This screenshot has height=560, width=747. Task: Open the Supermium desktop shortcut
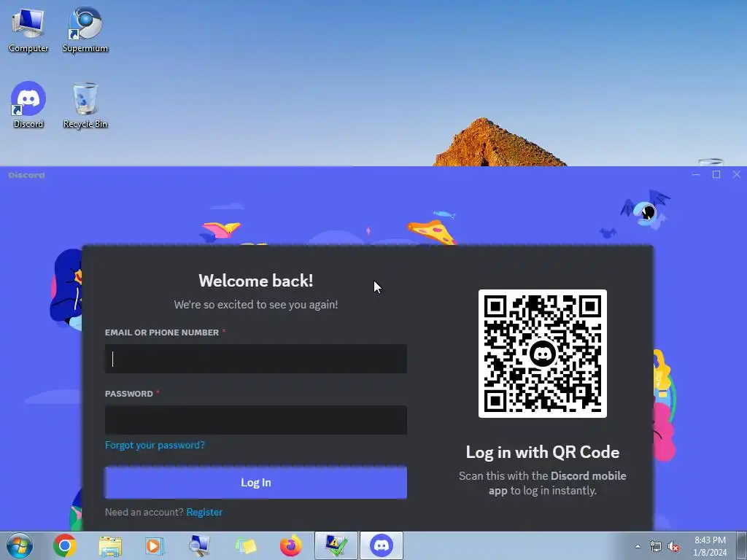tap(85, 29)
